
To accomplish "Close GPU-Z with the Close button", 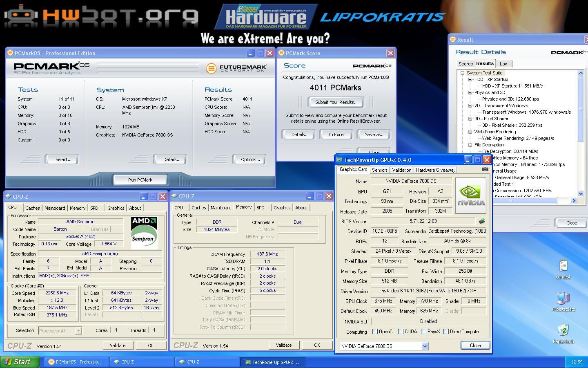I will 475,346.
